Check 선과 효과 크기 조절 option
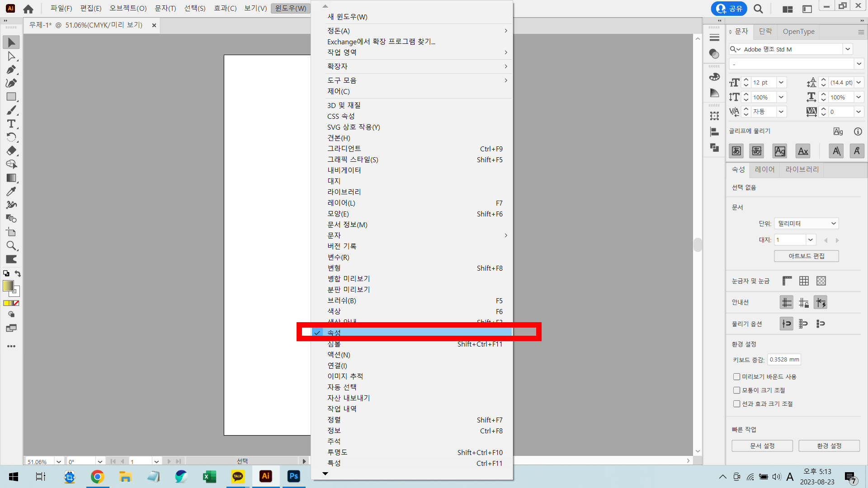Screen dimensions: 868x488 click(736, 404)
